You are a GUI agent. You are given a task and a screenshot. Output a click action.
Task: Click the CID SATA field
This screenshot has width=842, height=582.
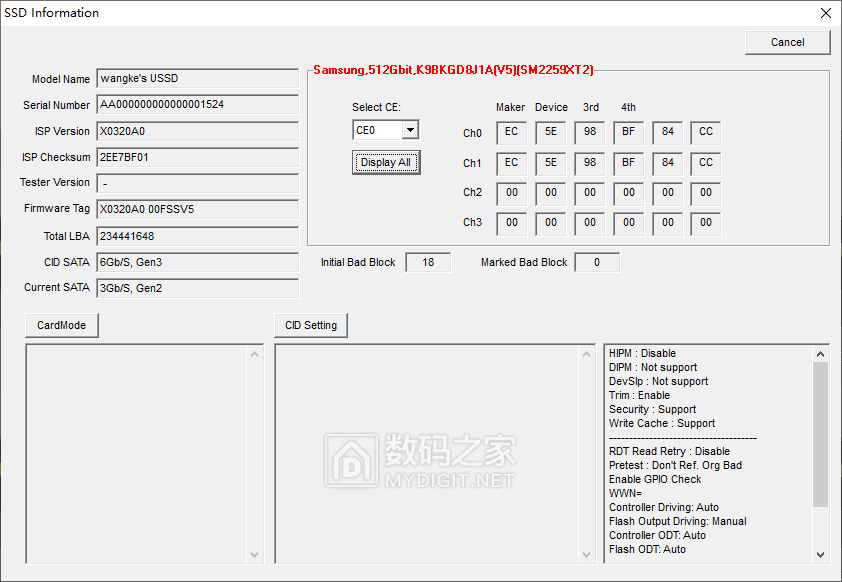pyautogui.click(x=198, y=262)
